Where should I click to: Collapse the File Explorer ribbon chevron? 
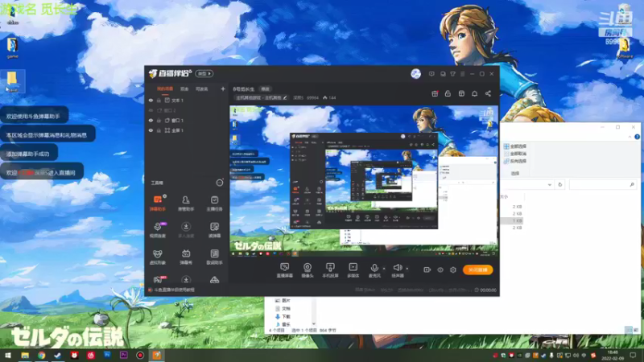click(630, 137)
